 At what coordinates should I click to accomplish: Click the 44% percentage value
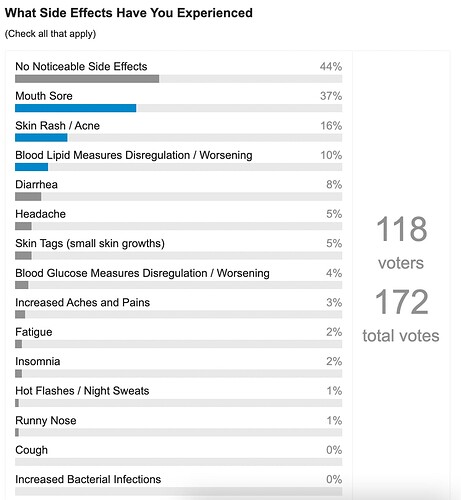click(x=331, y=66)
